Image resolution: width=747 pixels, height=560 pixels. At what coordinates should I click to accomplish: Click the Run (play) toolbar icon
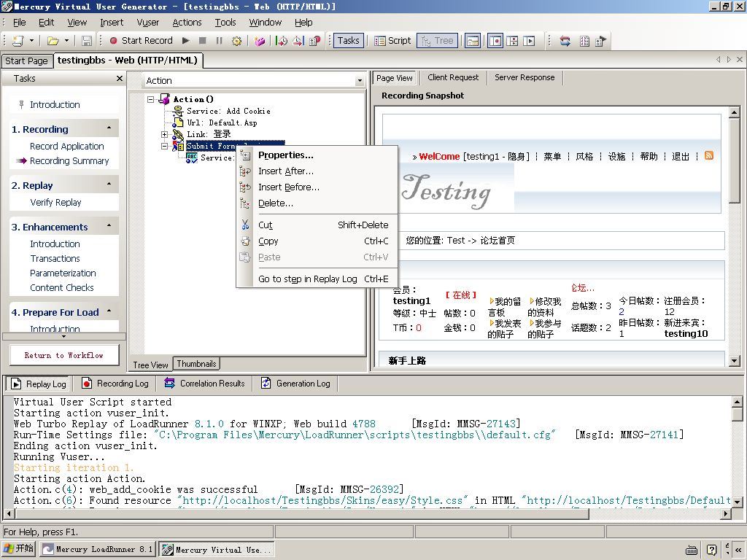[186, 41]
